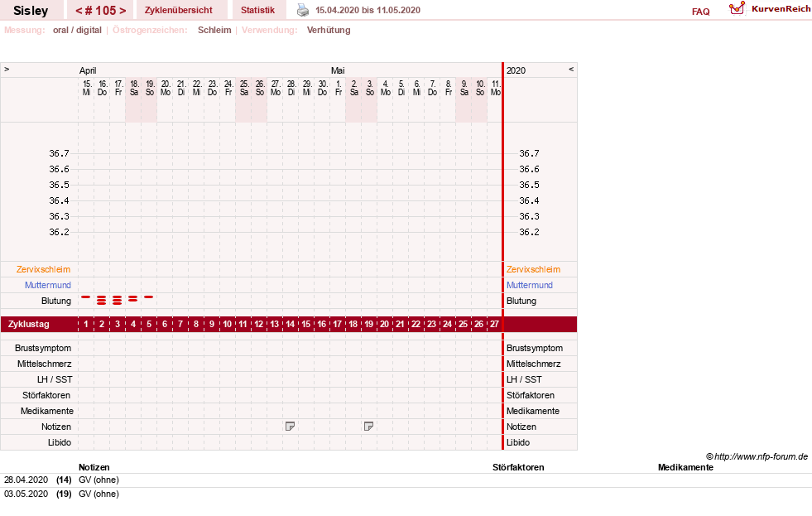Viewport: 812px width, 516px height.
Task: Open the KurvenReich logo icon
Action: (737, 8)
